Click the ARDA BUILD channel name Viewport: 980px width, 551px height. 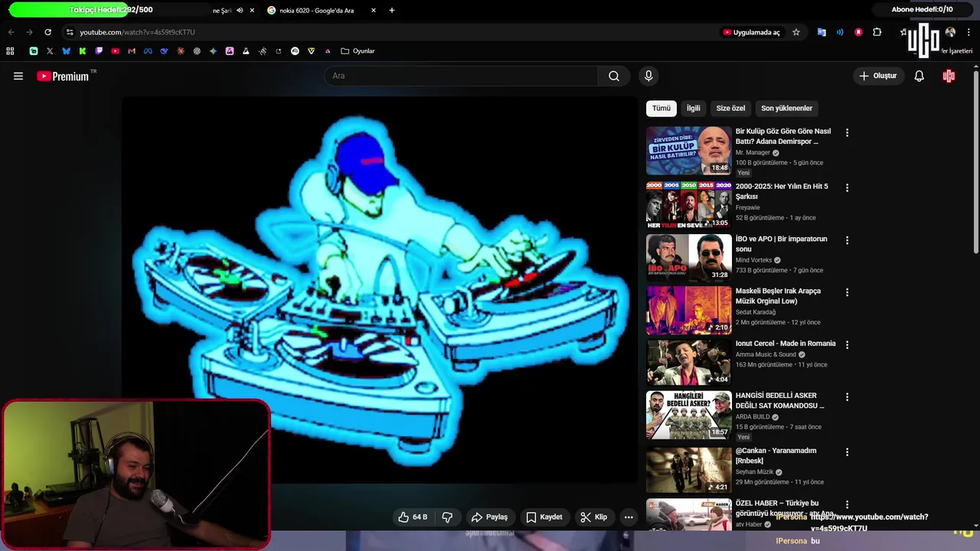pos(753,417)
